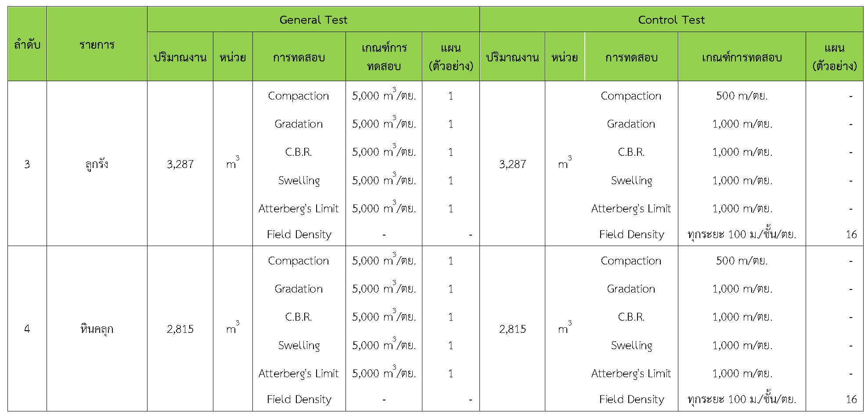Select row number 3 cell
The width and height of the screenshot is (868, 418).
(x=27, y=164)
